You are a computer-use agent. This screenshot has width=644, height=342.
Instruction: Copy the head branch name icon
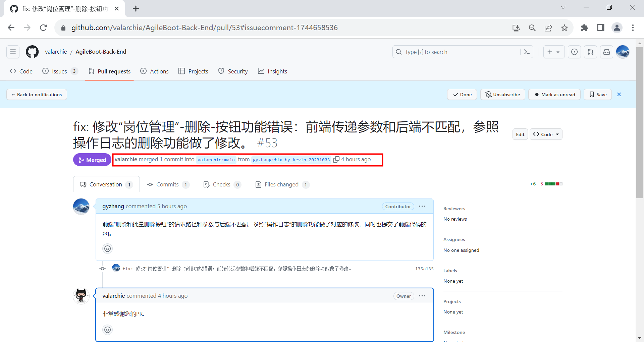click(x=336, y=160)
